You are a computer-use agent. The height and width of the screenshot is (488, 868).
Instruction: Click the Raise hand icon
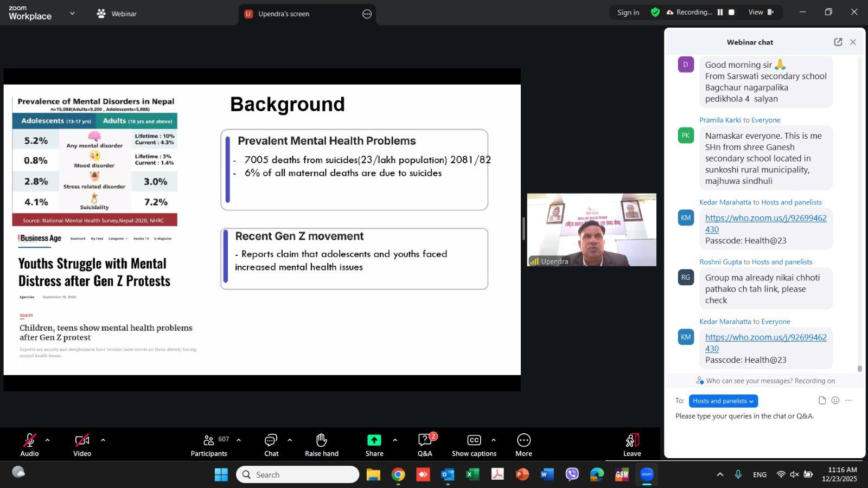click(x=321, y=440)
